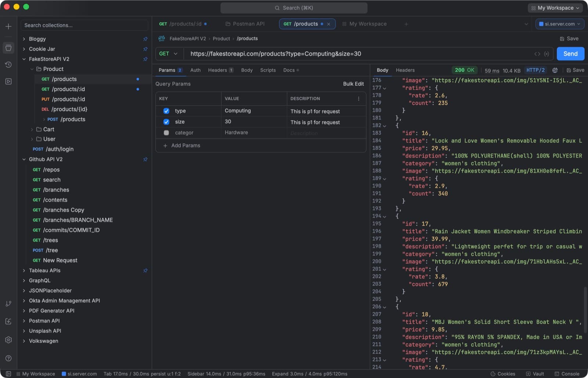Open the help question mark icon
Image resolution: width=588 pixels, height=378 pixels.
coord(8,358)
